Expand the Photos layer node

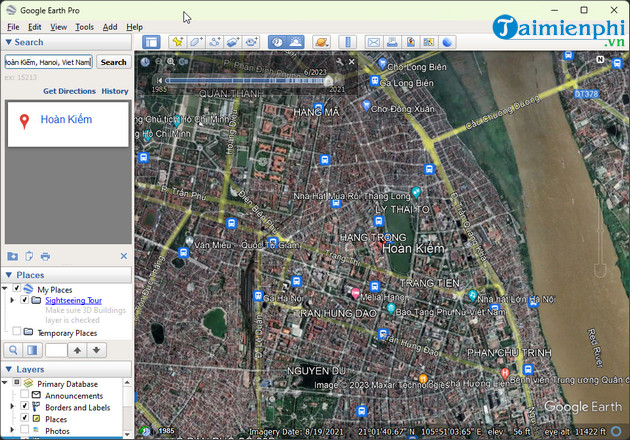12,430
